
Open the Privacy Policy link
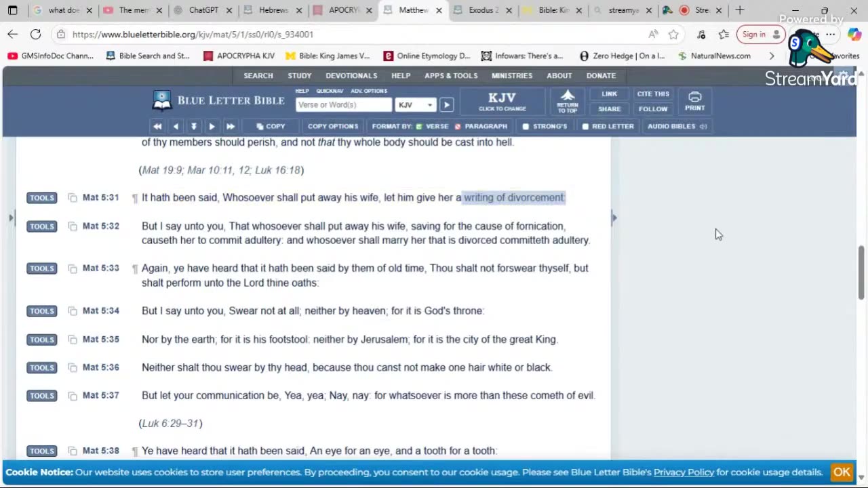[x=684, y=472]
